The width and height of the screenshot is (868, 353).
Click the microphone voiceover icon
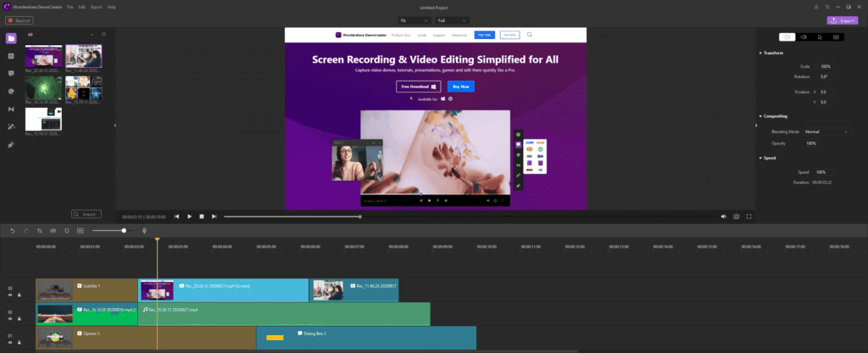tap(145, 230)
